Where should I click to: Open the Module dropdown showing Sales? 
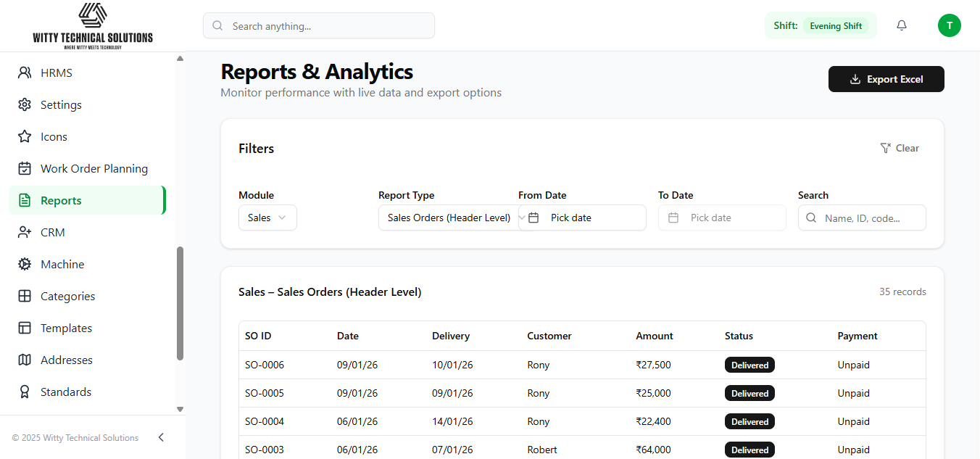pyautogui.click(x=267, y=218)
